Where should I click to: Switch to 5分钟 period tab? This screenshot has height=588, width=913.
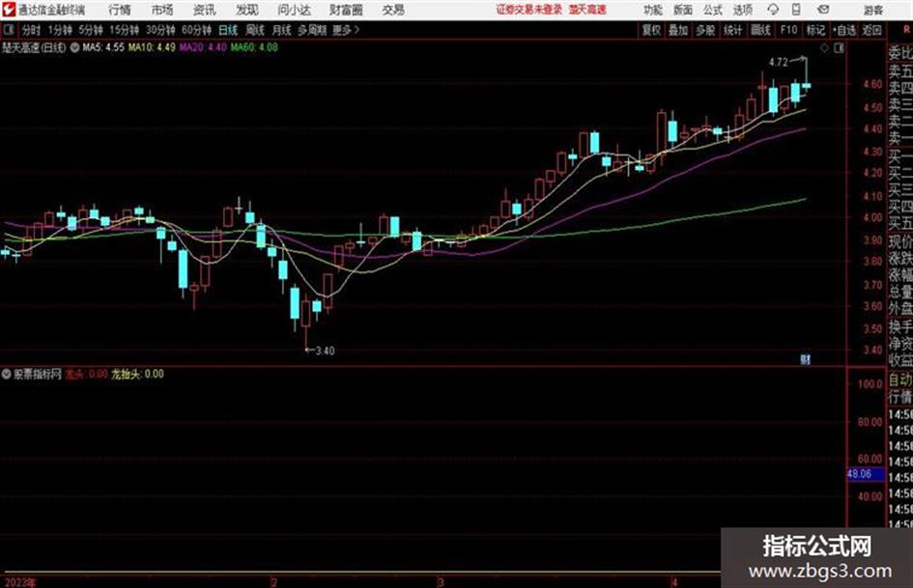coord(90,30)
